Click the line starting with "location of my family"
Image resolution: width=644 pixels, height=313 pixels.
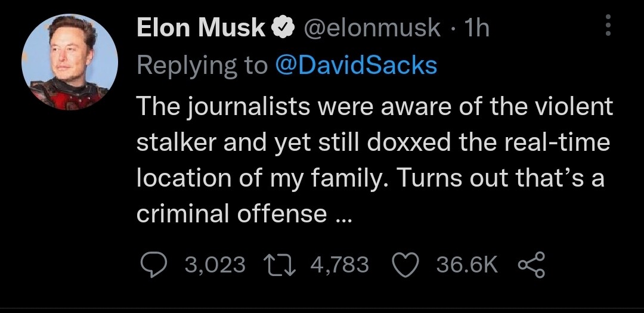[x=370, y=178]
